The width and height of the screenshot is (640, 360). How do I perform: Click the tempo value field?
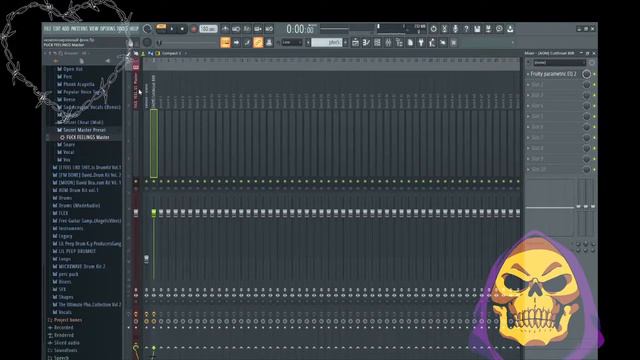click(208, 29)
